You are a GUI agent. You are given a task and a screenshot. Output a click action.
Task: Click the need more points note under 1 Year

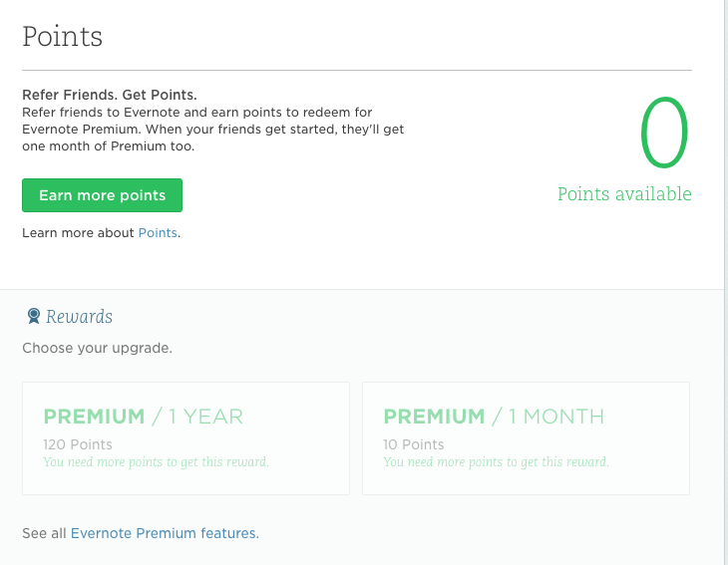[156, 462]
